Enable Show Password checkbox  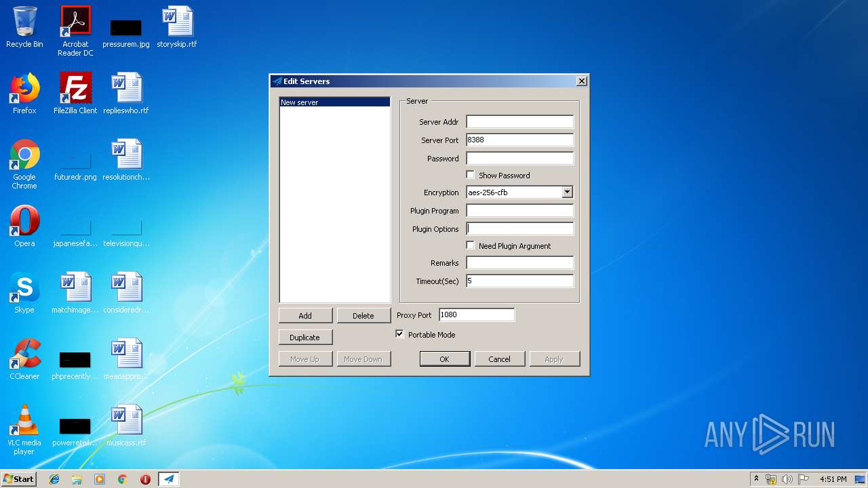pos(470,175)
